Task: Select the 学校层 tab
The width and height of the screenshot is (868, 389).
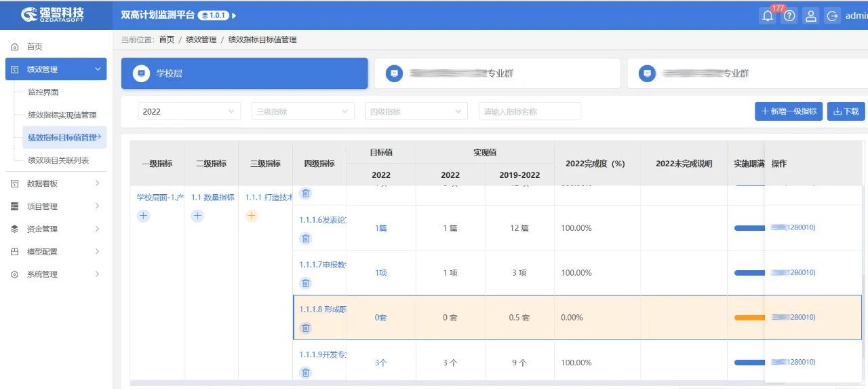Action: tap(244, 73)
